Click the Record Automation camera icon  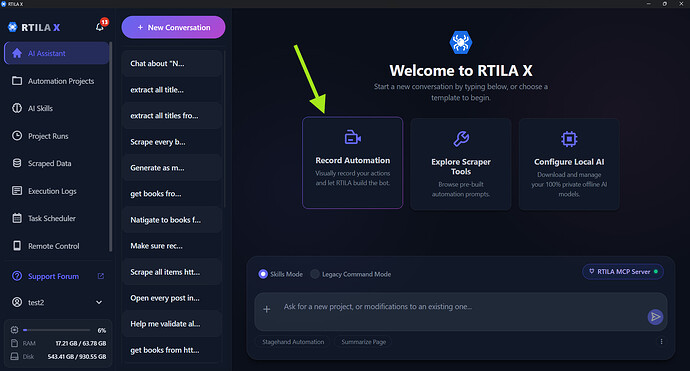point(352,138)
